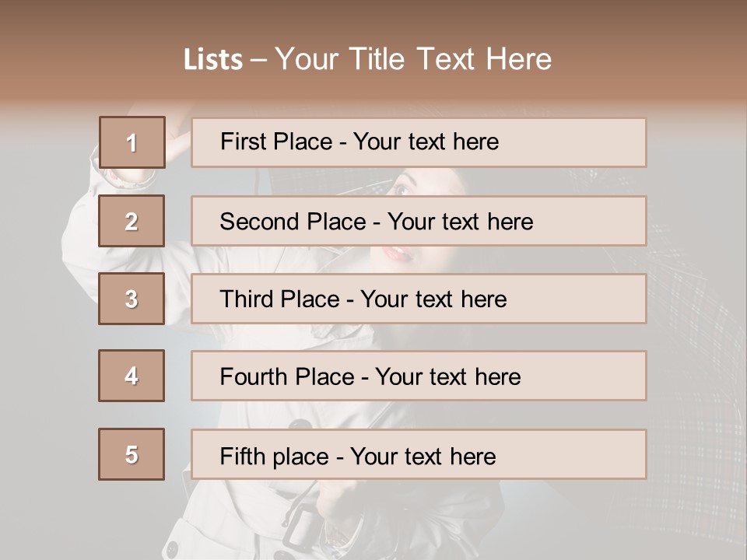This screenshot has width=747, height=560.
Task: Click the brown header band above title
Action: pos(373,19)
